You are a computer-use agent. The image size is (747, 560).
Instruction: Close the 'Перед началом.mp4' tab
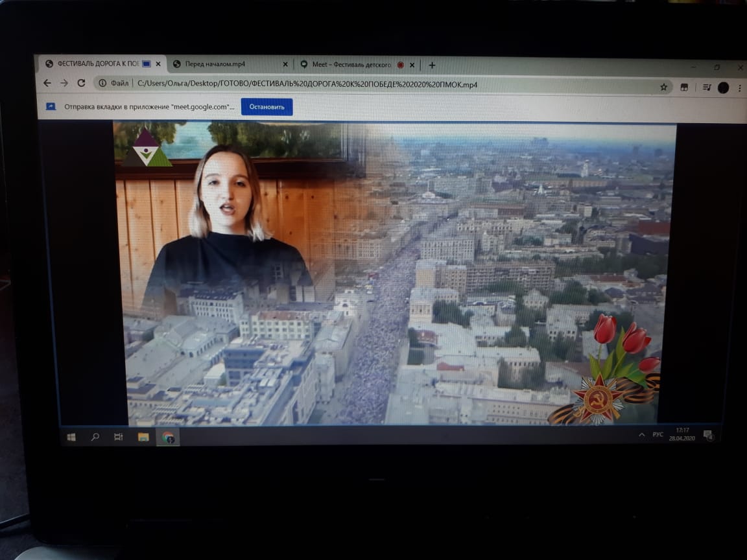285,64
